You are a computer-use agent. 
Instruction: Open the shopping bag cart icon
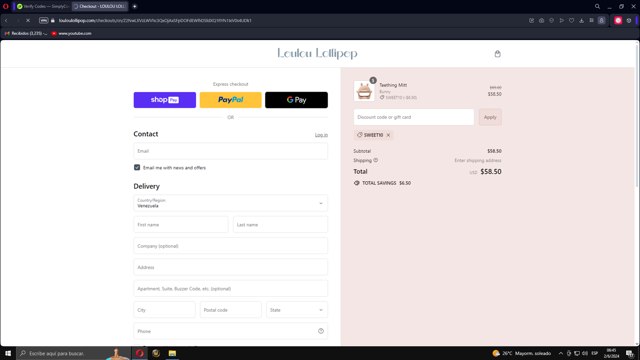coord(497,54)
